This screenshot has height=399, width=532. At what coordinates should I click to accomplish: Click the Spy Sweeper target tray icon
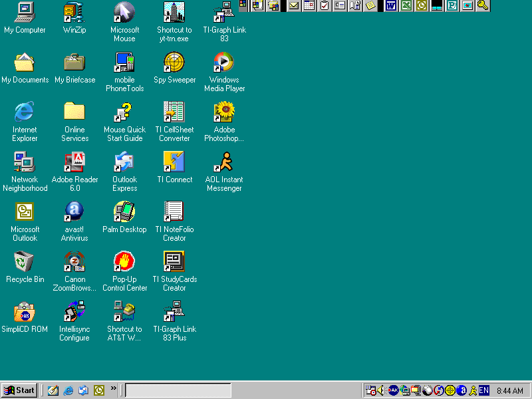click(450, 390)
